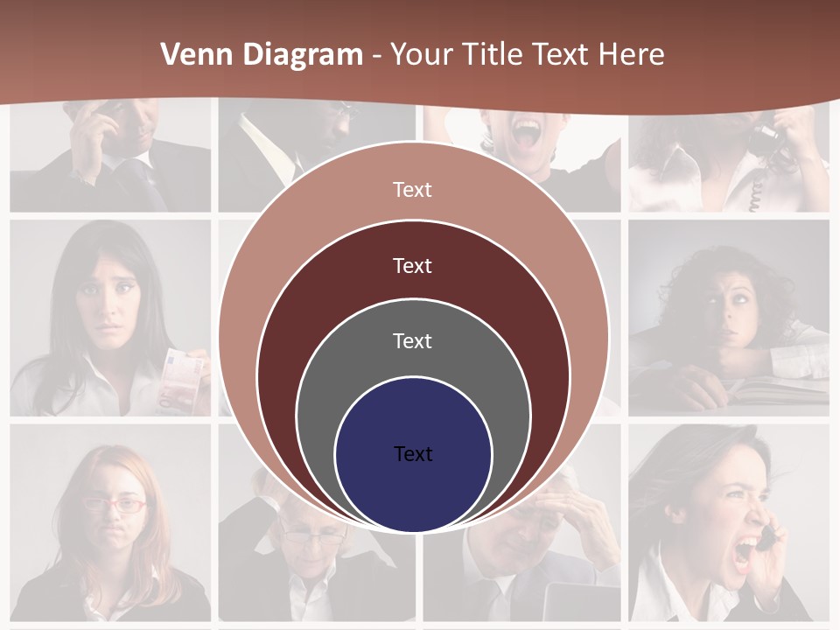Click the photo of woman shouting into cellphone

(729, 523)
